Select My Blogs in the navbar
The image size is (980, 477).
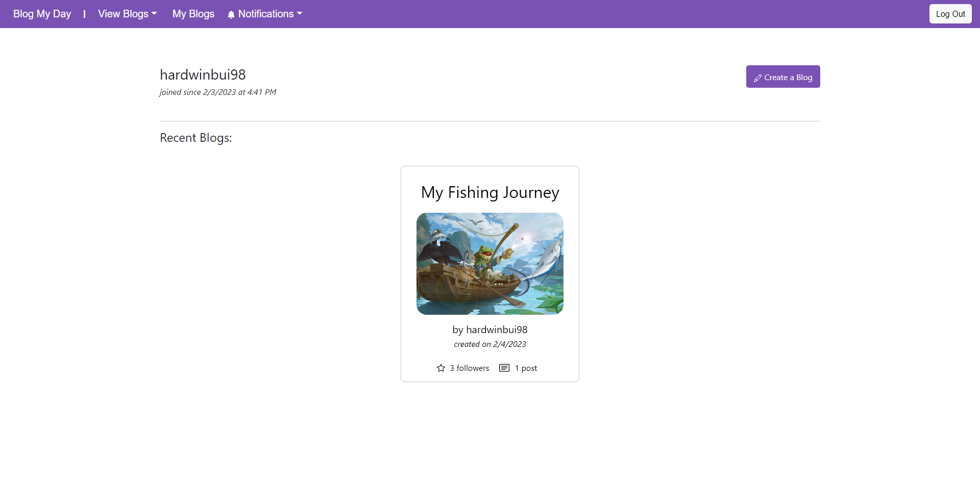tap(193, 14)
